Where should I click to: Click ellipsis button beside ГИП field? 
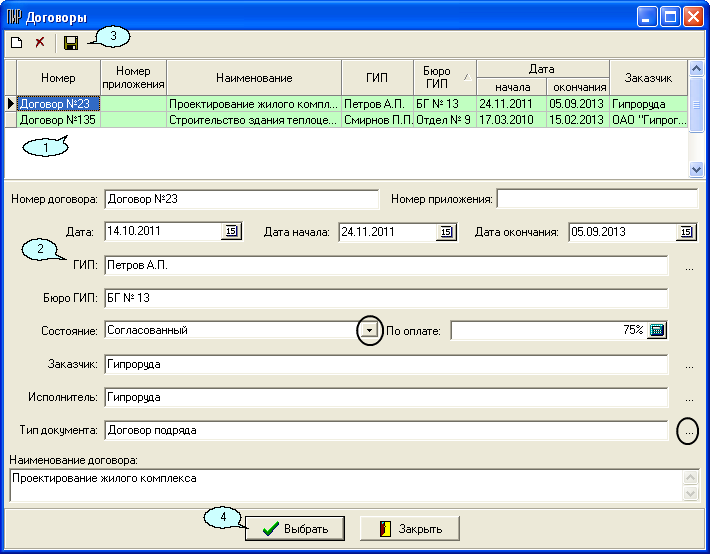tap(689, 268)
